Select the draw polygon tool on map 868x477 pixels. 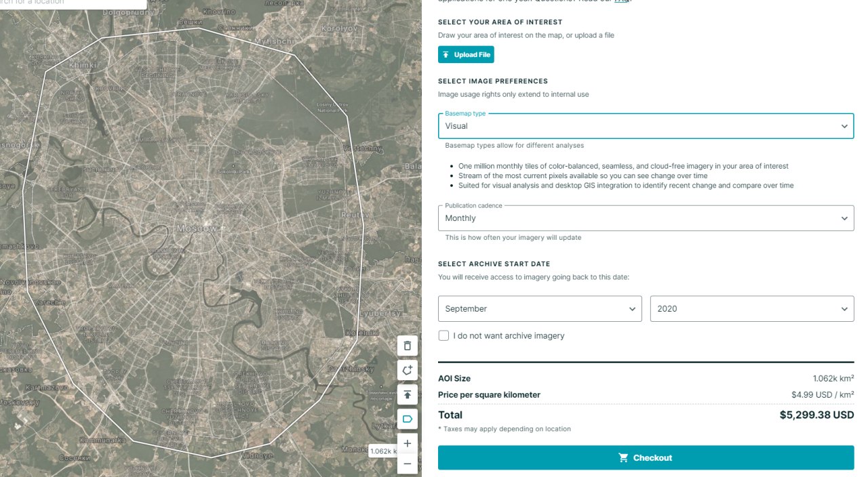point(407,370)
